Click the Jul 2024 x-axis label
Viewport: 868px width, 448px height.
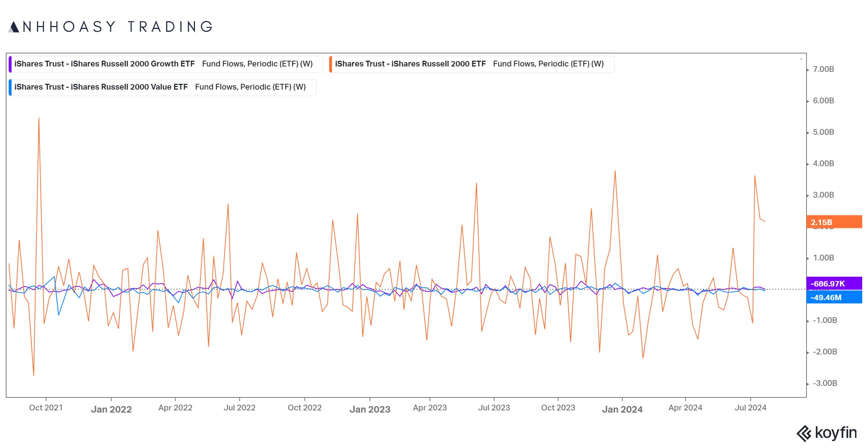tap(750, 408)
